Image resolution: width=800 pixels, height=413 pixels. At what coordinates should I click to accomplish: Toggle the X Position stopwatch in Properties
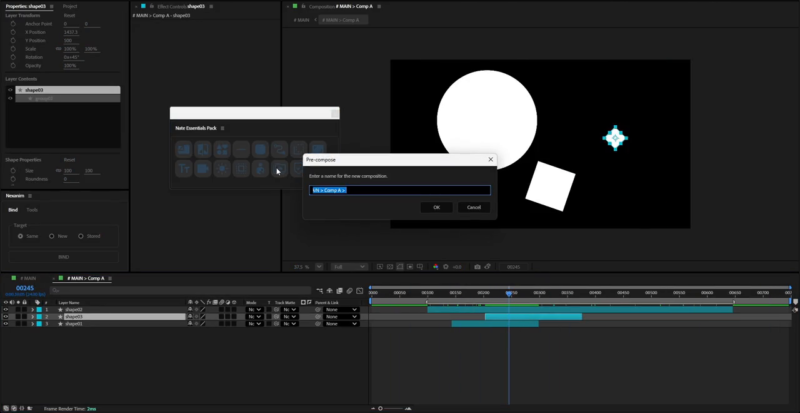pyautogui.click(x=13, y=32)
